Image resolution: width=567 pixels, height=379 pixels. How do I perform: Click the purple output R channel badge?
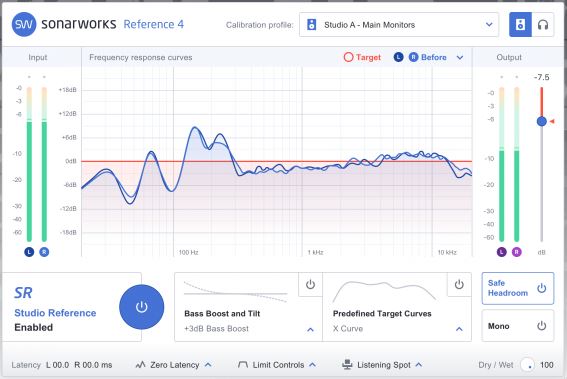(517, 252)
